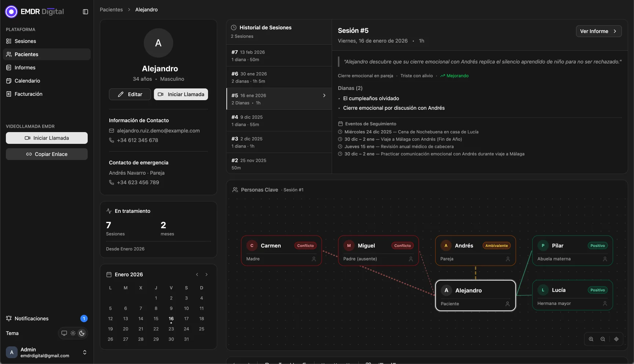Image resolution: width=634 pixels, height=364 pixels.
Task: Go to next month in calendar
Action: [x=207, y=274]
